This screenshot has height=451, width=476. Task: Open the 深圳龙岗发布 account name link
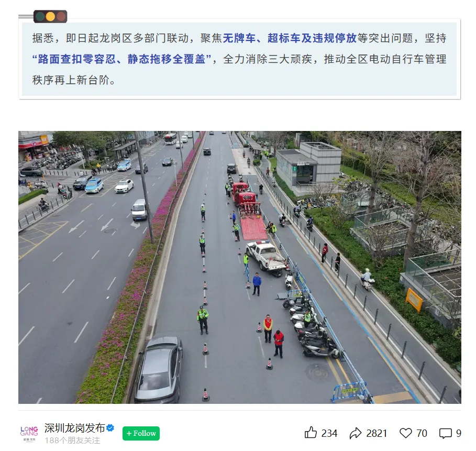pos(75,428)
